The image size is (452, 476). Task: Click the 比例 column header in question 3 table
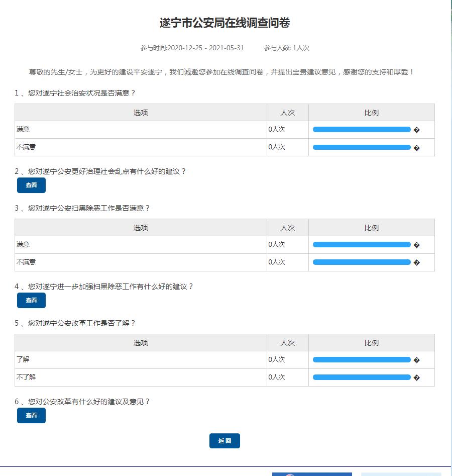tap(371, 228)
